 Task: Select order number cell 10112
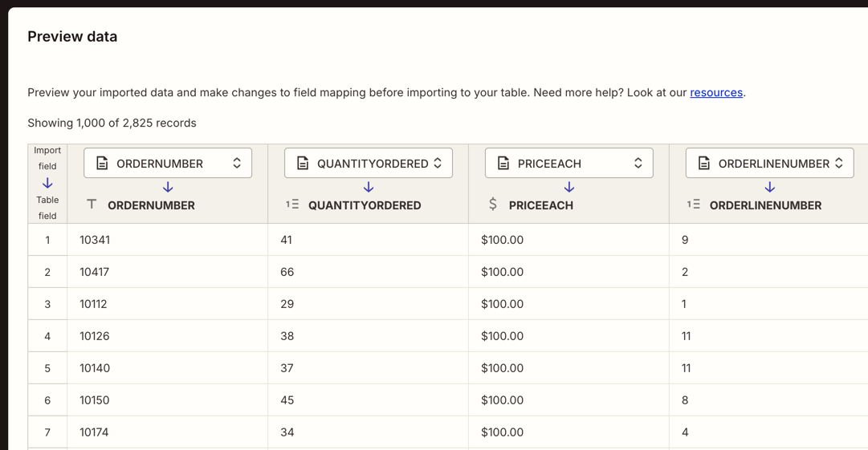click(x=167, y=304)
